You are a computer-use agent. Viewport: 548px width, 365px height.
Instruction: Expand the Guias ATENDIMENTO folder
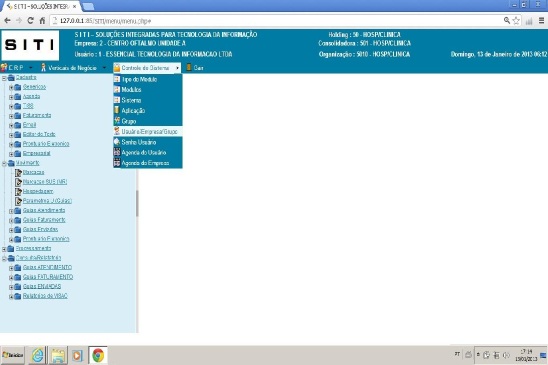(x=11, y=268)
